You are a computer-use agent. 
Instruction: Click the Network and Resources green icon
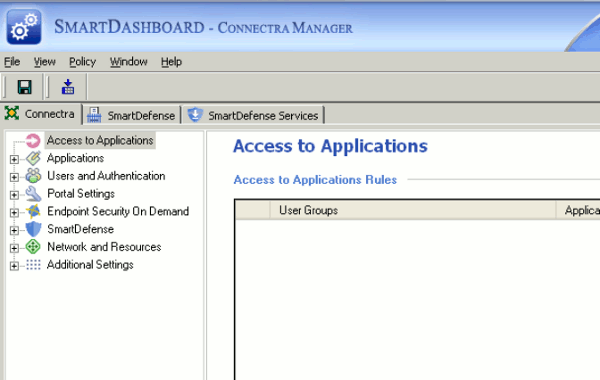coord(33,247)
